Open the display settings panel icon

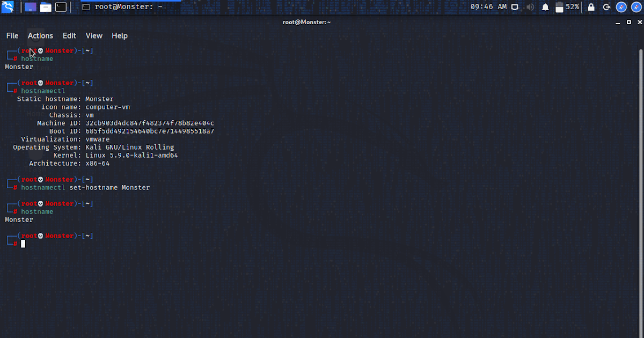(514, 7)
